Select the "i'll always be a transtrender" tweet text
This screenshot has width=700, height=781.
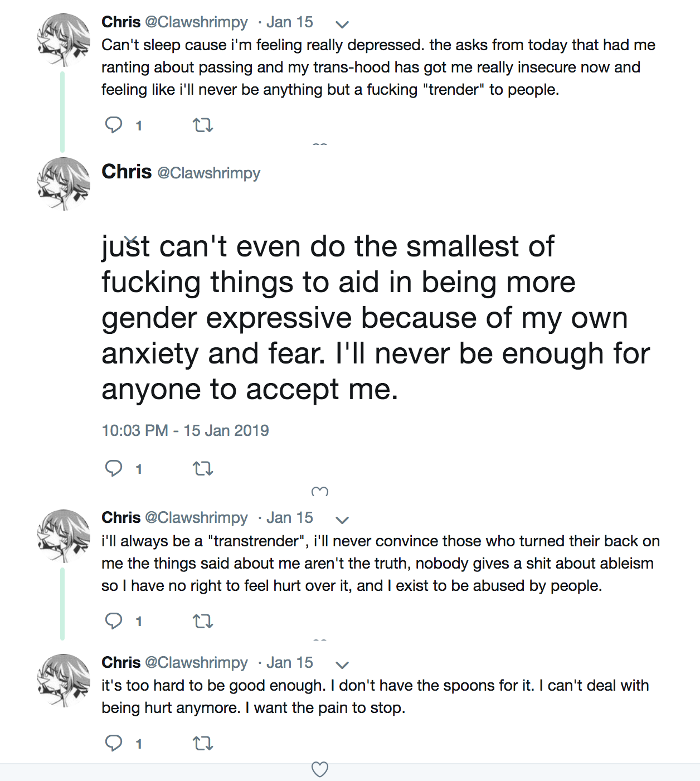click(379, 563)
